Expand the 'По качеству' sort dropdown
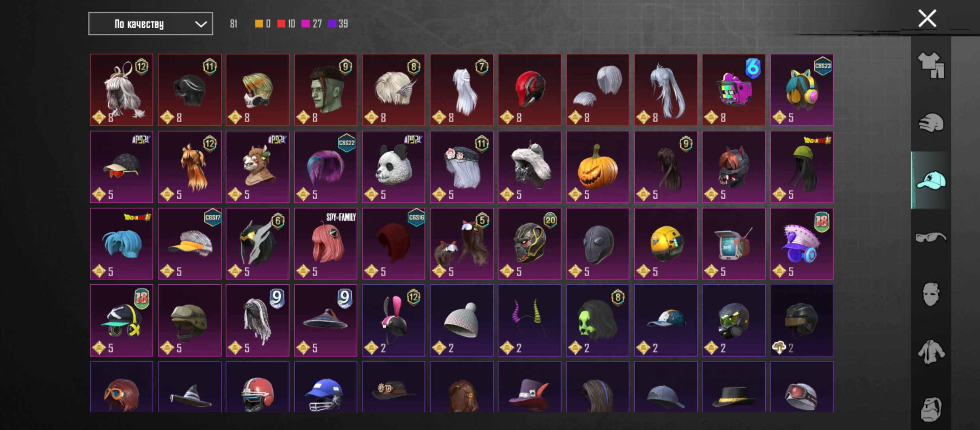 tap(151, 24)
